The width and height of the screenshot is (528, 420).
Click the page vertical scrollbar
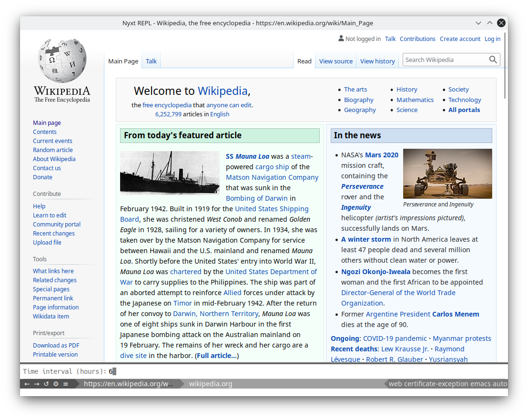(505, 66)
